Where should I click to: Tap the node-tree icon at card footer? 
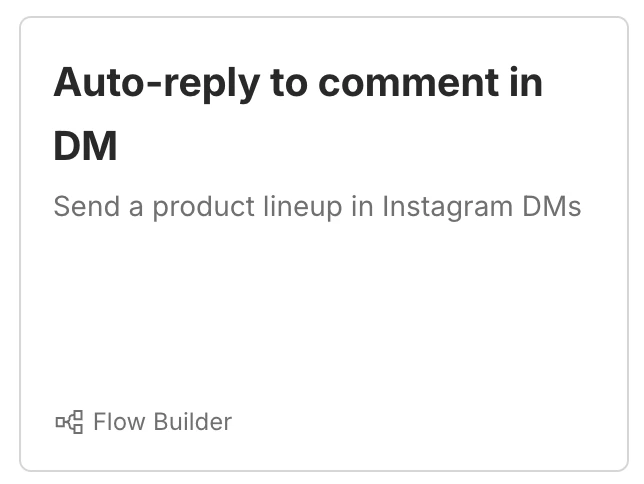69,422
